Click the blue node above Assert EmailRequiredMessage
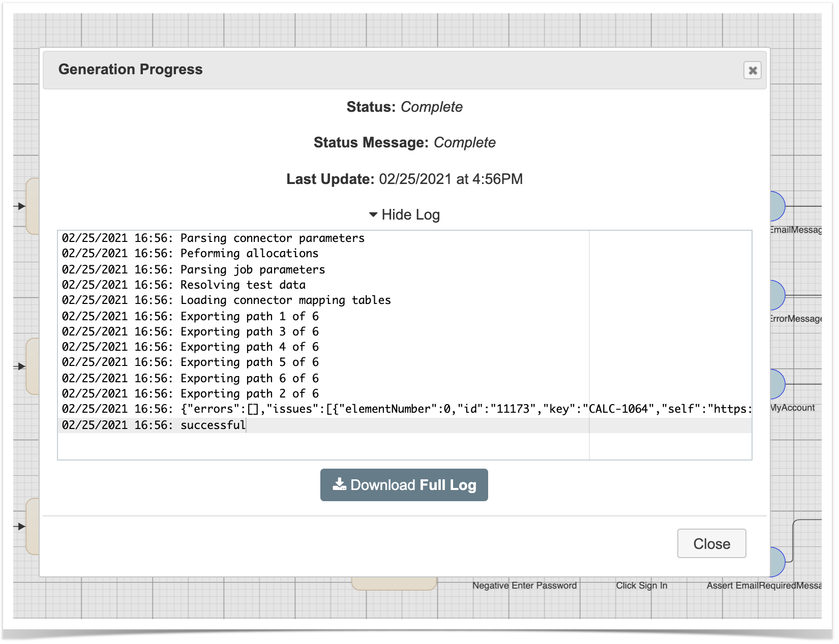 point(778,562)
